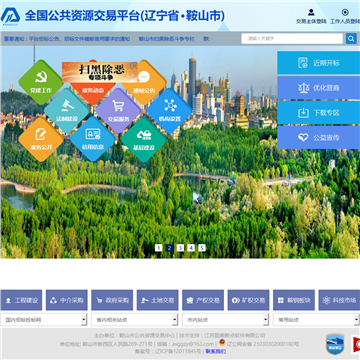This screenshot has height=360, width=360.
Task: Click the red badge icon in footer
Action: 356,344
